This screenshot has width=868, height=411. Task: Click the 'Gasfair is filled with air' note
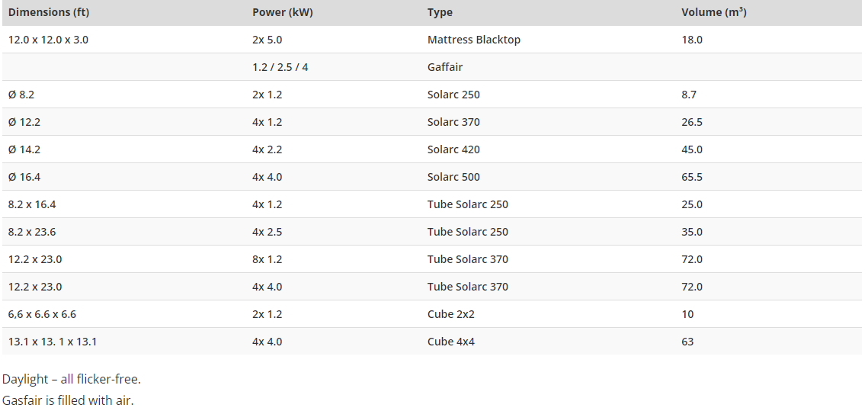point(68,400)
